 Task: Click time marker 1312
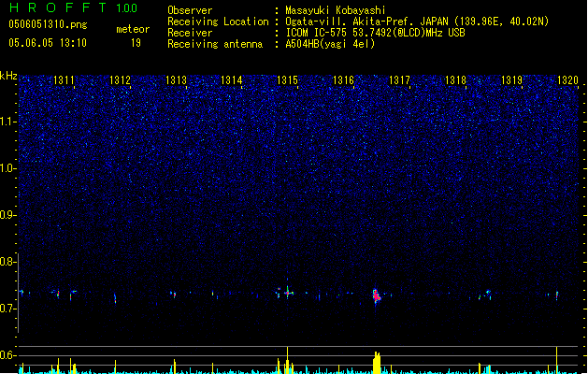tap(120, 80)
